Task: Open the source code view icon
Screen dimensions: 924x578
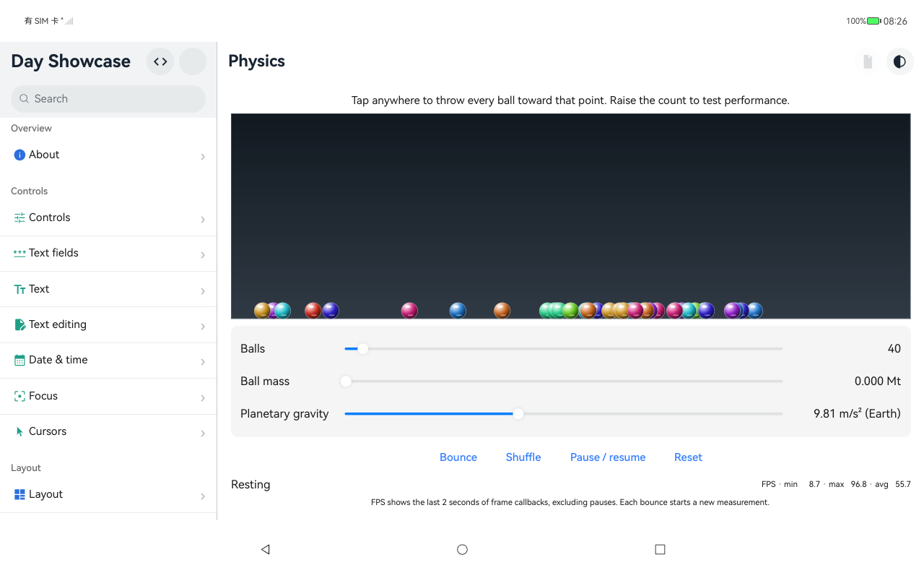Action: 160,61
